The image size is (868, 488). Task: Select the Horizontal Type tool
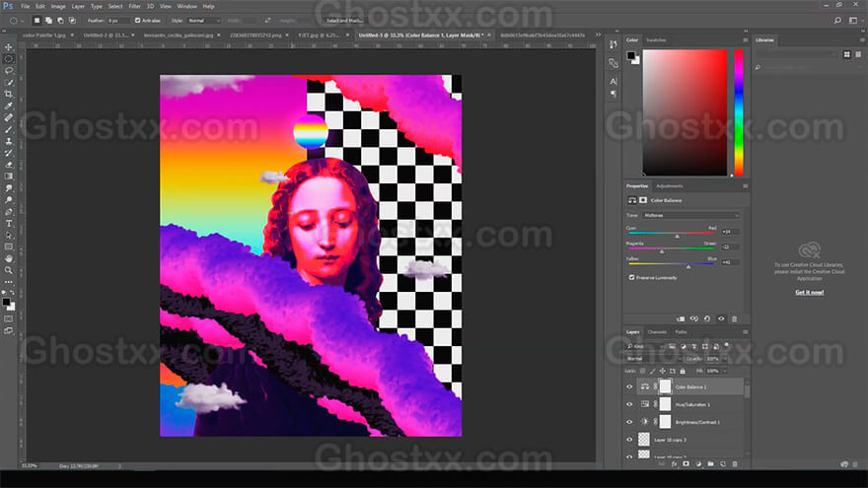(8, 224)
